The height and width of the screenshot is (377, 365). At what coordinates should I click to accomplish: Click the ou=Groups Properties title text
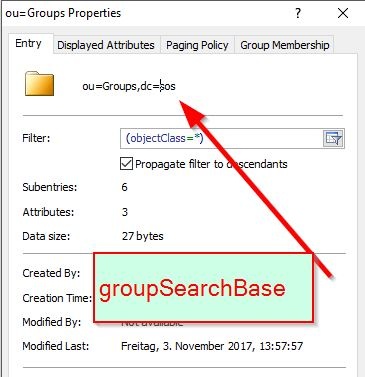(63, 14)
